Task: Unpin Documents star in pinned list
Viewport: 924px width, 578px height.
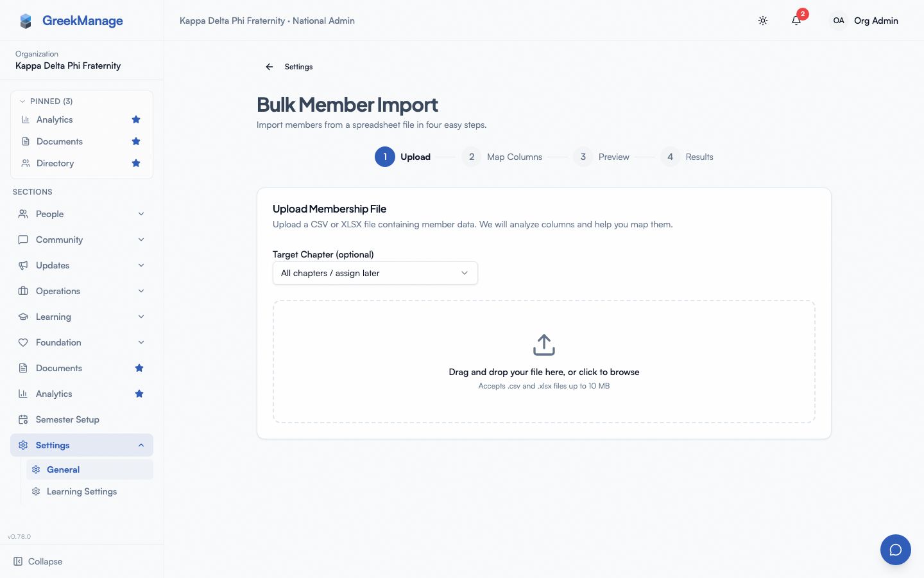Action: click(x=136, y=141)
